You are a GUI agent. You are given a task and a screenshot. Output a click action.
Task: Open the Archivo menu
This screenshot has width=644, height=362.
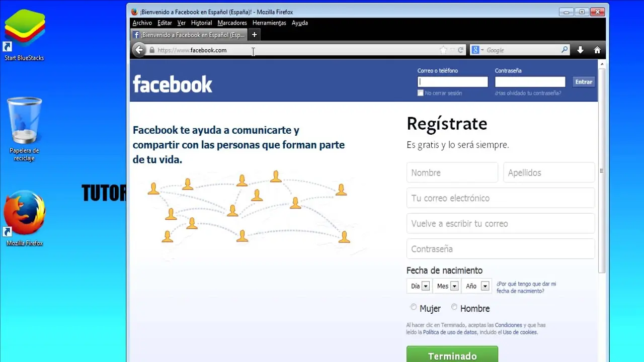click(142, 23)
